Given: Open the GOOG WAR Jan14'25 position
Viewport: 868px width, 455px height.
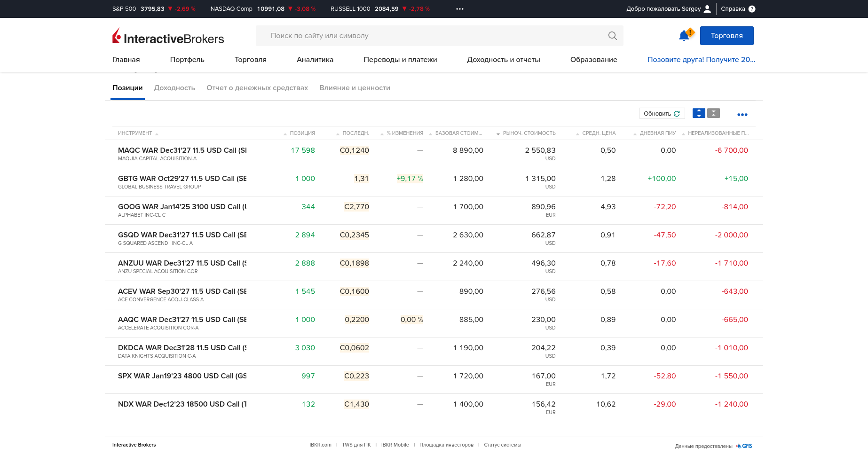Looking at the screenshot, I should [182, 207].
